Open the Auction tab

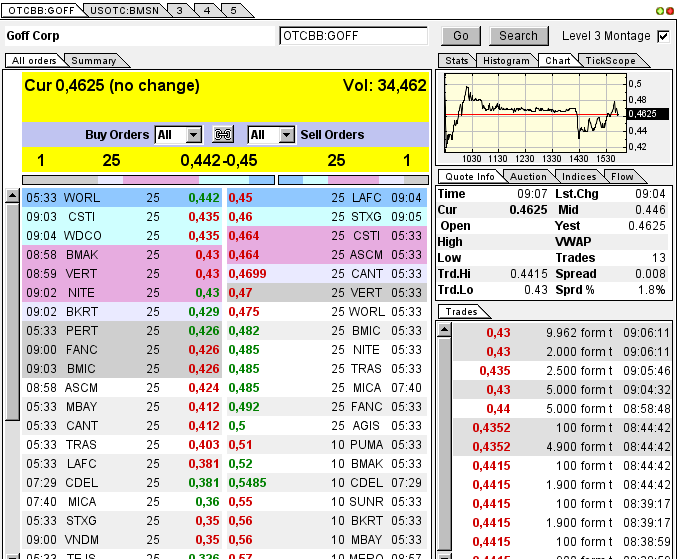point(528,177)
